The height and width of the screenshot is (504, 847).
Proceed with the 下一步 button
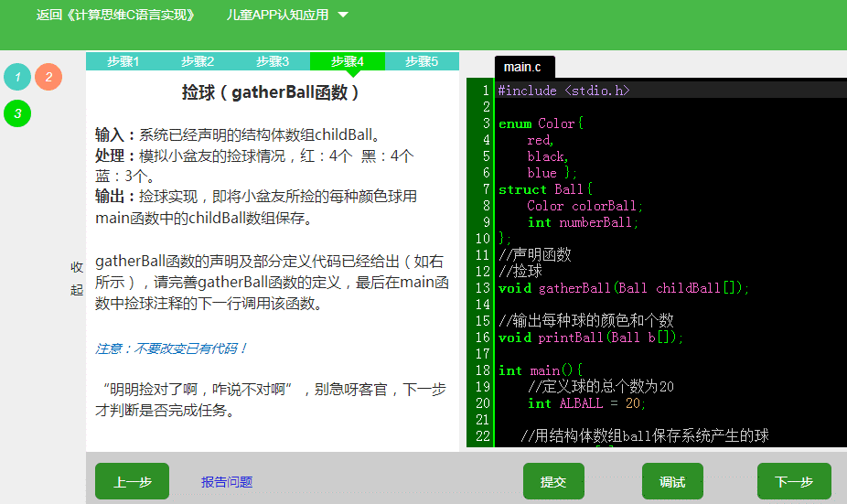[794, 481]
